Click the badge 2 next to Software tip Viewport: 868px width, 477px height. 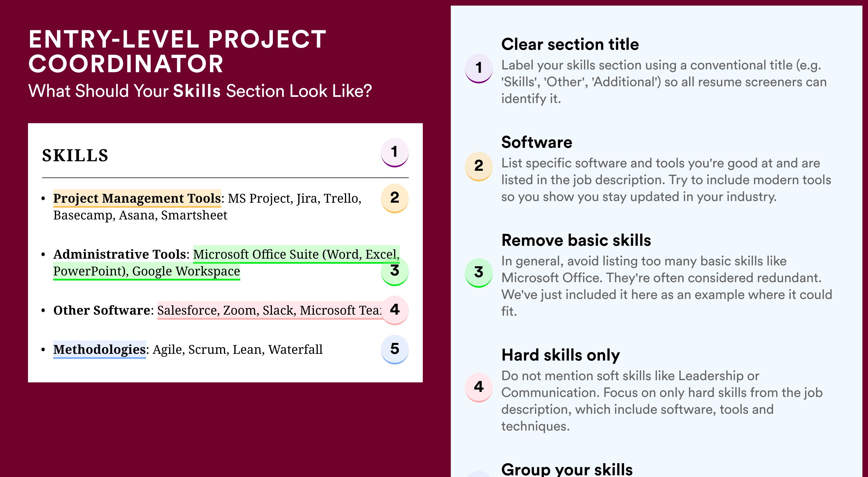tap(479, 166)
